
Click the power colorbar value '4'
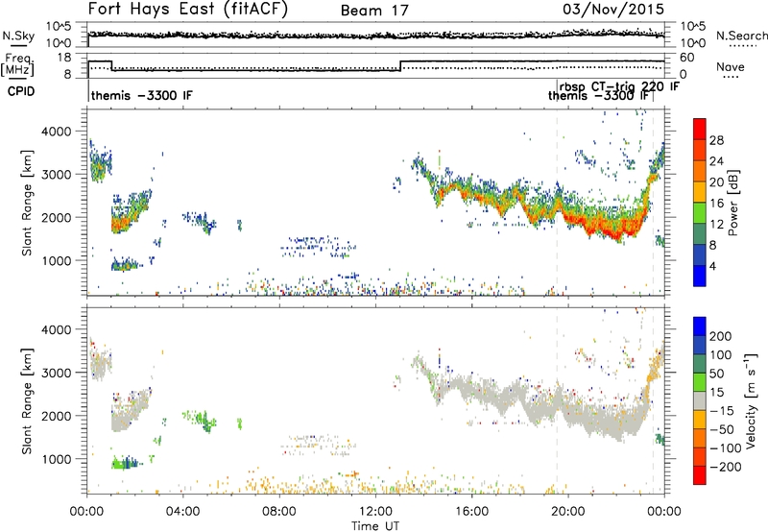click(x=712, y=266)
